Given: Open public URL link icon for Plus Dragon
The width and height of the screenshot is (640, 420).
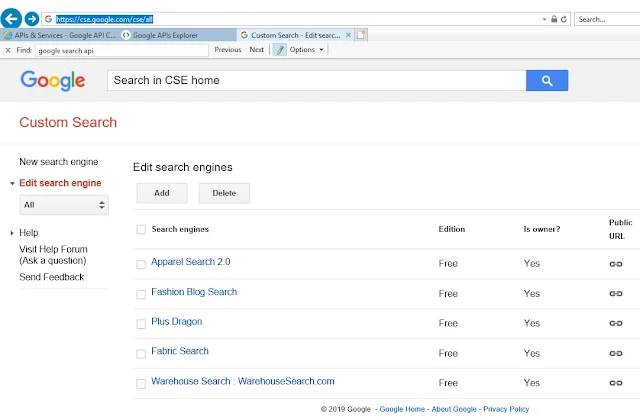Looking at the screenshot, I should point(616,323).
